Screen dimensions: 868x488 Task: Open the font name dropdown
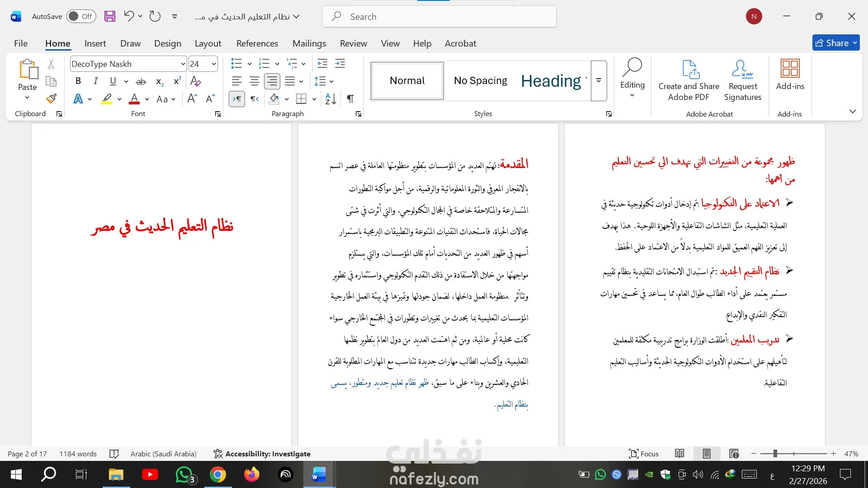click(x=183, y=64)
